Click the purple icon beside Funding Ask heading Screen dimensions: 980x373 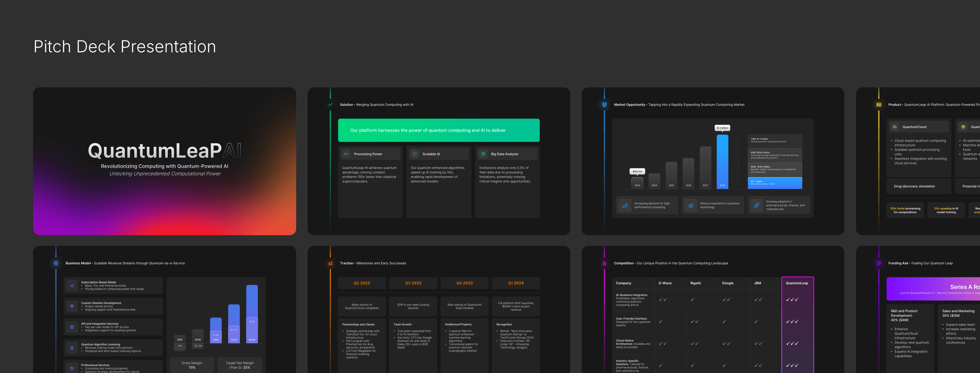(x=879, y=264)
